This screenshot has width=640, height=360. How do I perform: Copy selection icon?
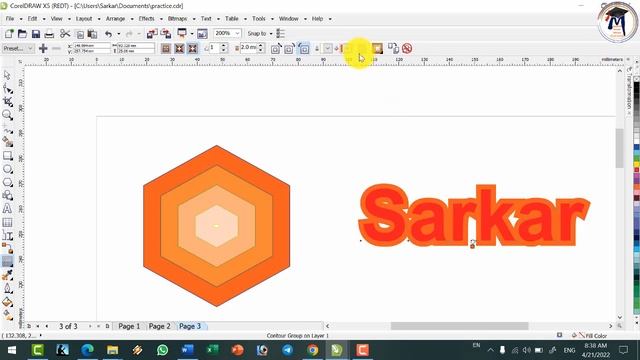click(80, 34)
